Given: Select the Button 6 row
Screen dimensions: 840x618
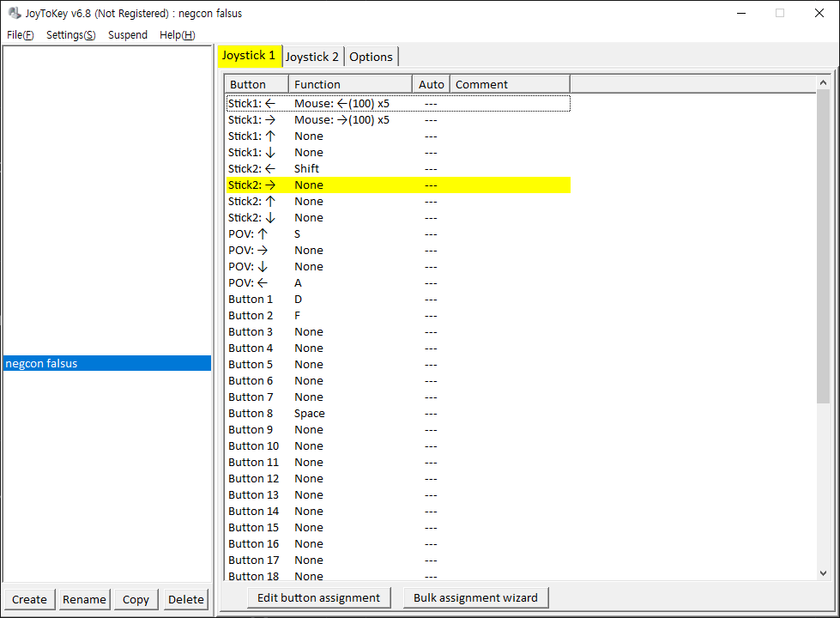Looking at the screenshot, I should [x=398, y=381].
